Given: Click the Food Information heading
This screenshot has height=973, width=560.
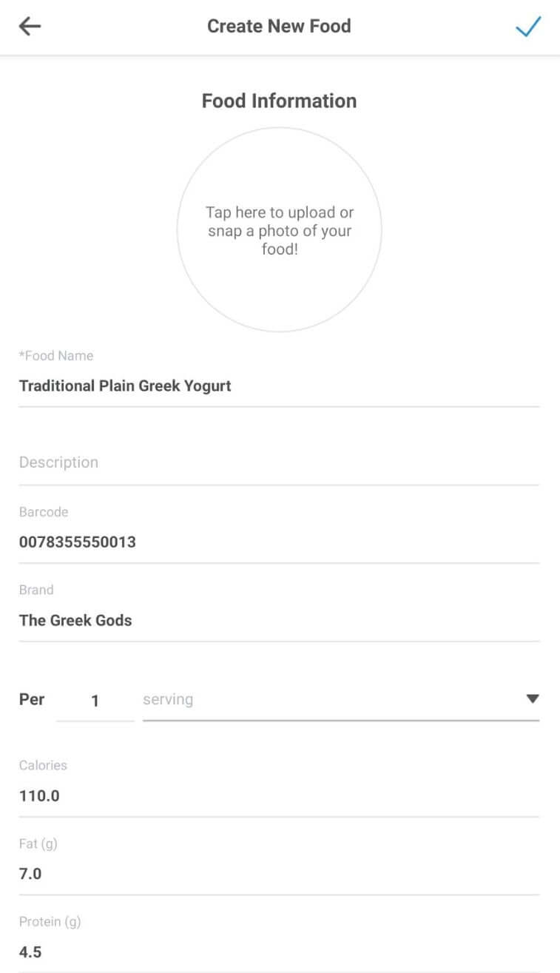Looking at the screenshot, I should point(279,101).
